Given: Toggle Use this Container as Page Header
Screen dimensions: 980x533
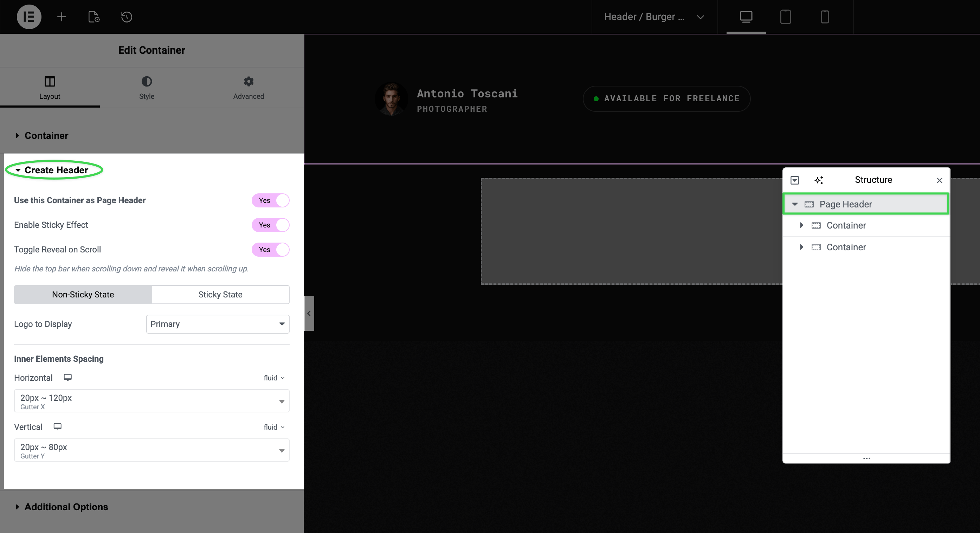Looking at the screenshot, I should coord(270,200).
